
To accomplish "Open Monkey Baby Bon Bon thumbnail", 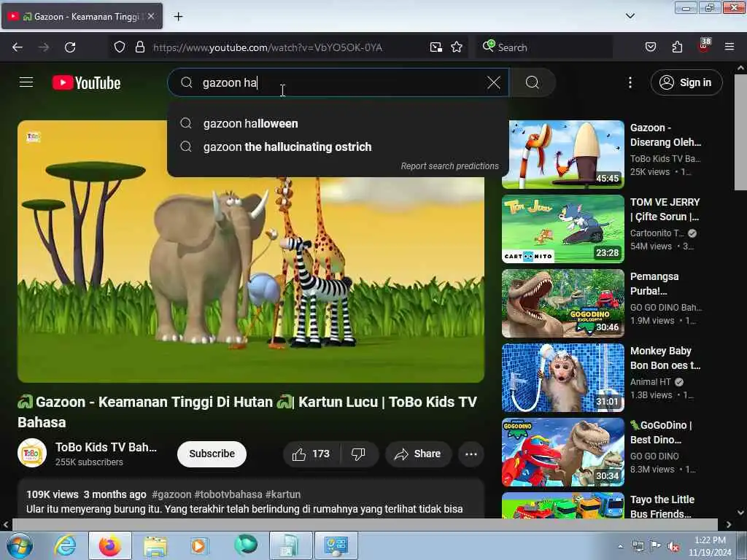I will (x=562, y=377).
